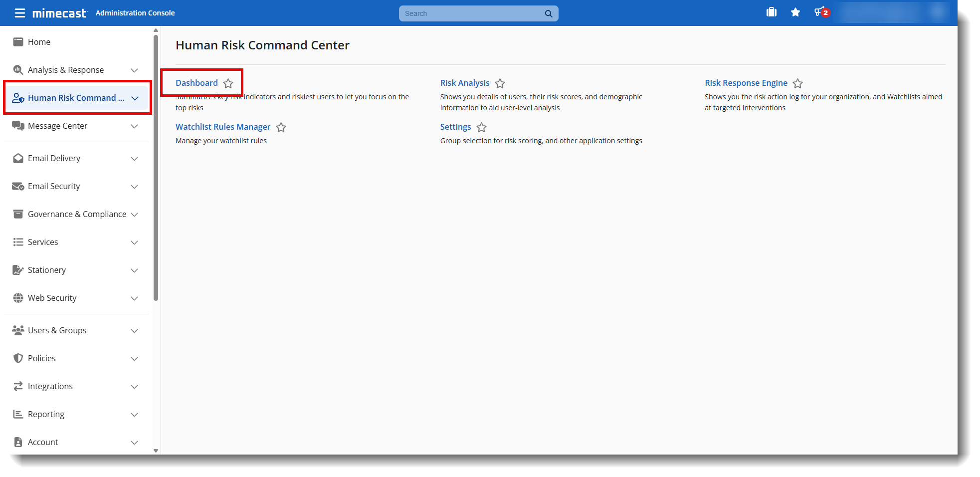The height and width of the screenshot is (477, 980).
Task: Open the briefcase icon in header
Action: click(771, 12)
